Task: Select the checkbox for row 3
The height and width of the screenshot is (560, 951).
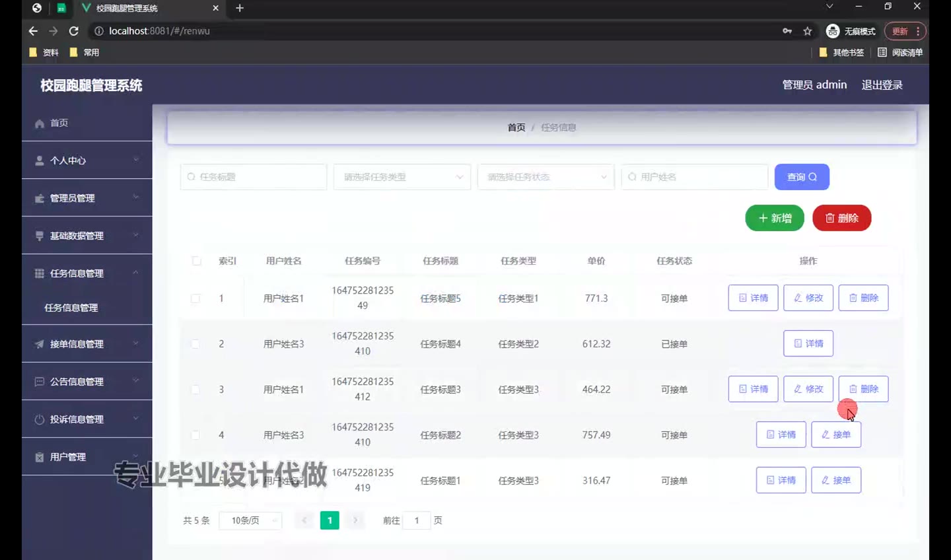Action: pos(195,390)
